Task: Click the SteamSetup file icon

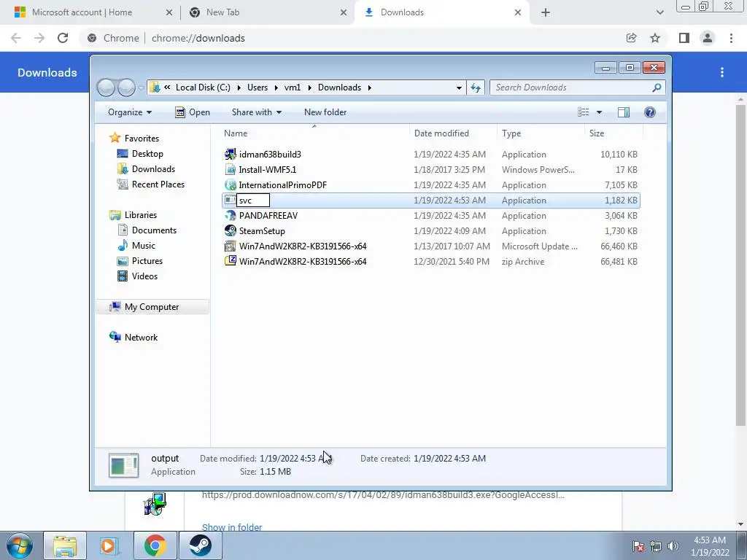Action: pyautogui.click(x=230, y=231)
